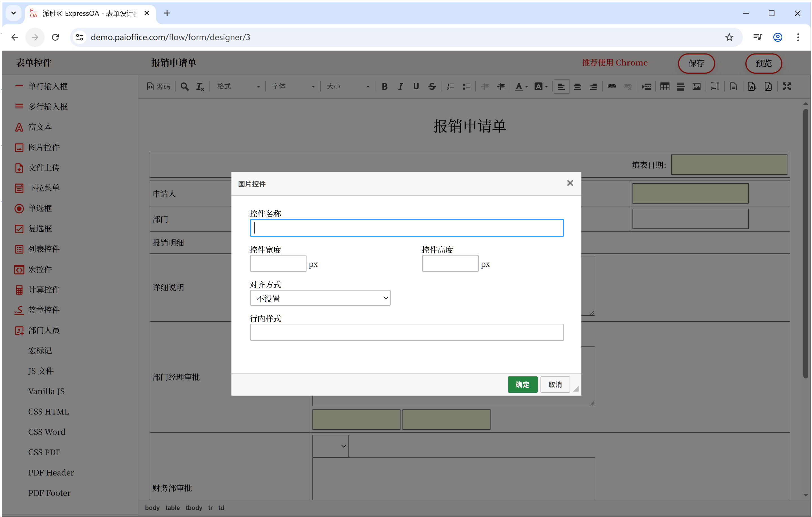
Task: Click the insert link icon
Action: coord(612,87)
